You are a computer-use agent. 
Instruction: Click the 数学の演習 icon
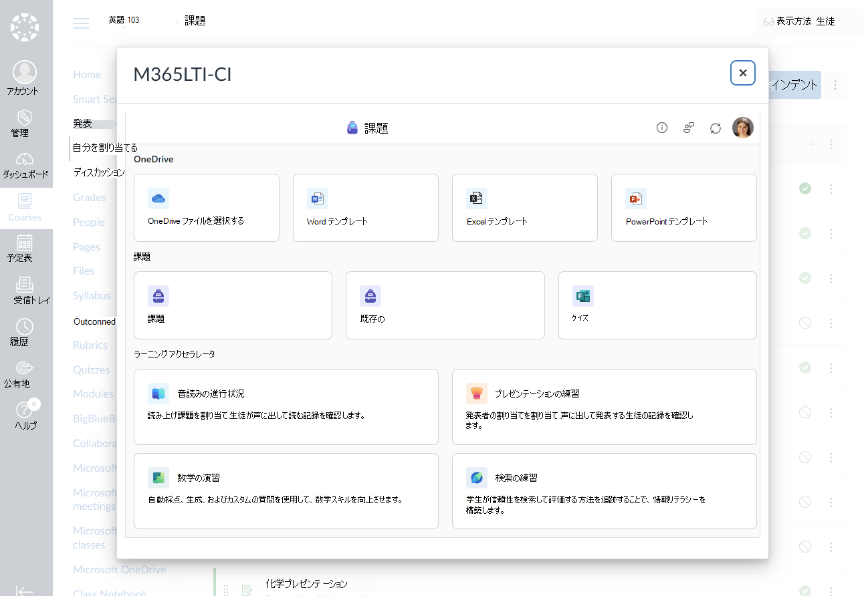158,478
